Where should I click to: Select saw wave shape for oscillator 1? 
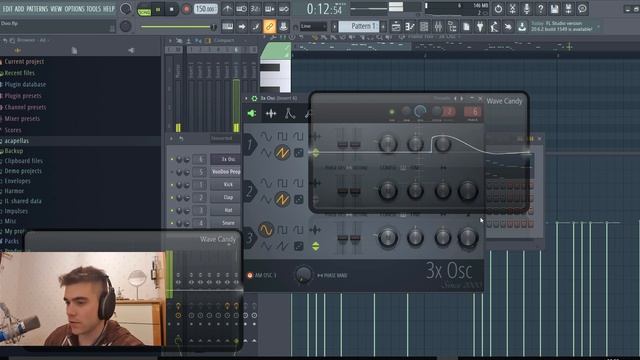(282, 153)
